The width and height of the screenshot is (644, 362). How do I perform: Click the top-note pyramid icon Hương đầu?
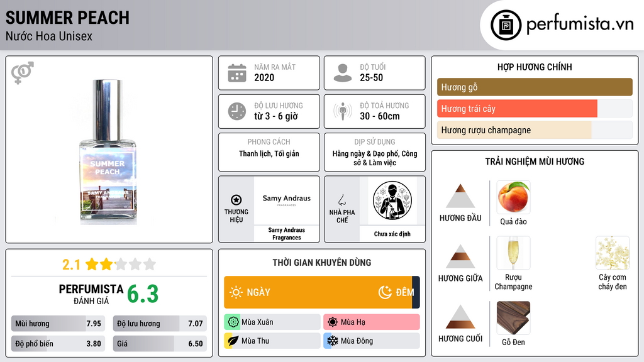point(460,196)
